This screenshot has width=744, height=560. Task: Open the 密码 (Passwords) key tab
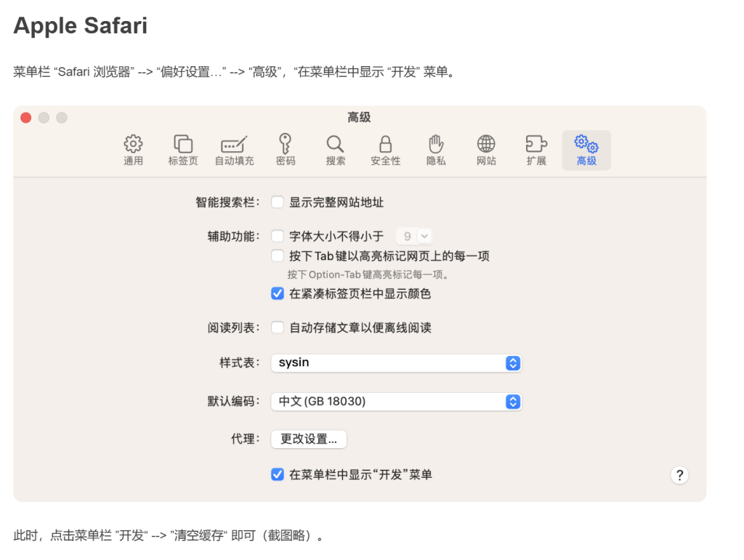tap(286, 150)
